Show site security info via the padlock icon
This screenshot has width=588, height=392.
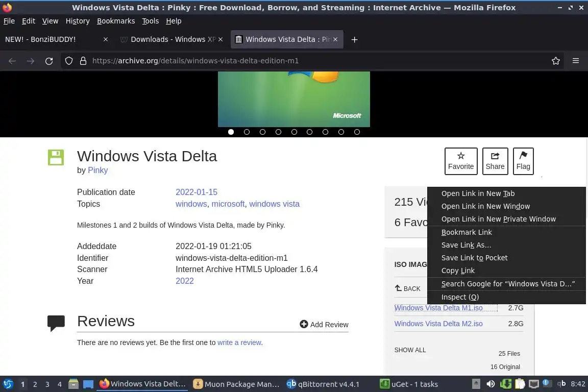click(x=83, y=61)
